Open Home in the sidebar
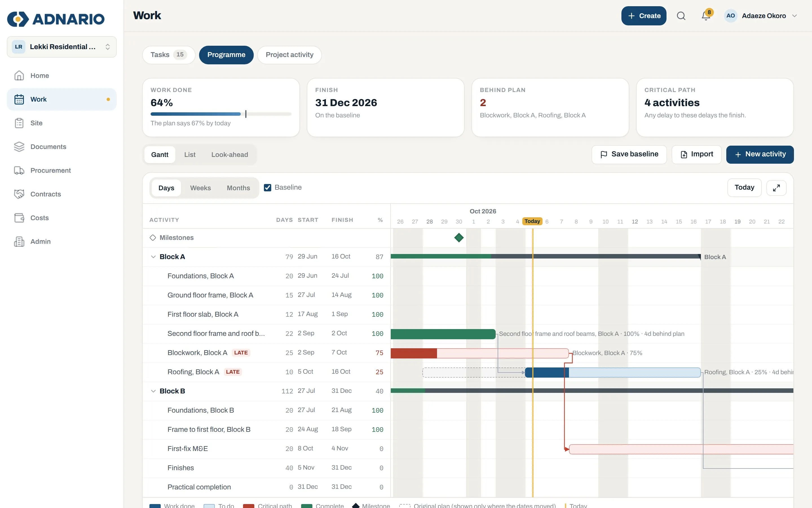Screen dimensions: 812x508 pos(62,76)
